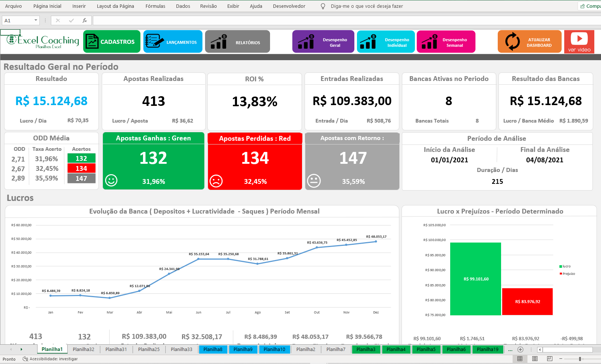Click the red 'ver video' play icon
Viewport: 601px width, 364px height.
point(579,39)
